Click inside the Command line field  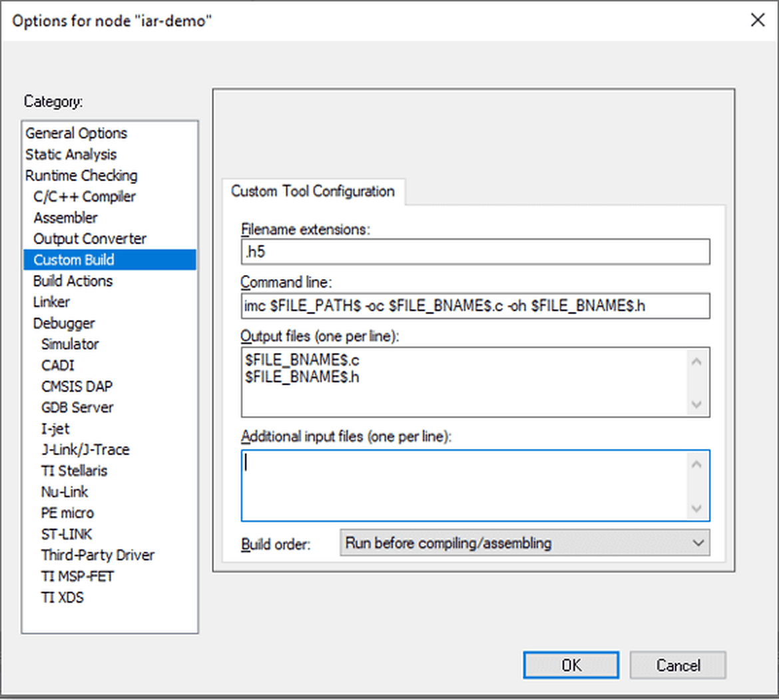point(474,306)
